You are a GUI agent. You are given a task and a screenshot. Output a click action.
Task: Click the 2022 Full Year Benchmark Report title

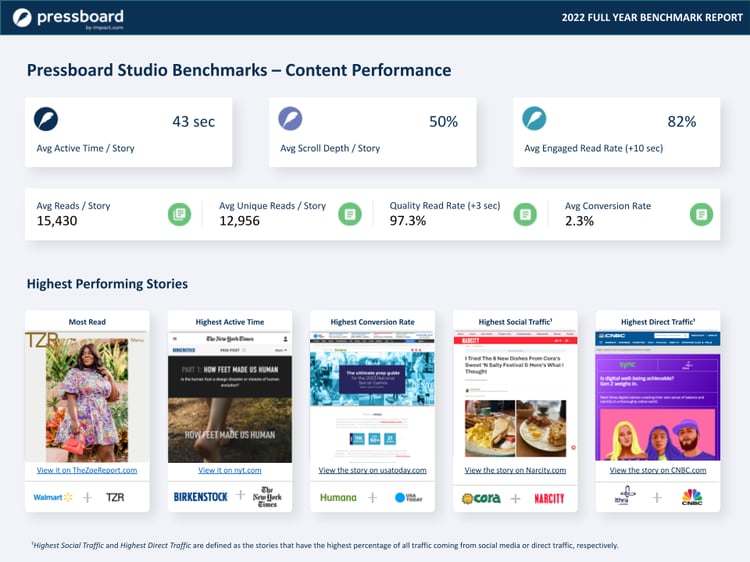coord(652,18)
